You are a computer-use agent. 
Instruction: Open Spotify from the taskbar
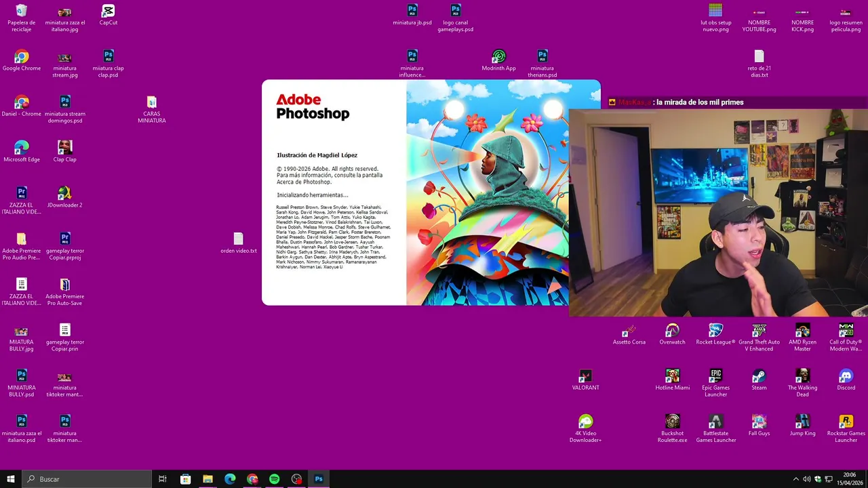click(275, 479)
